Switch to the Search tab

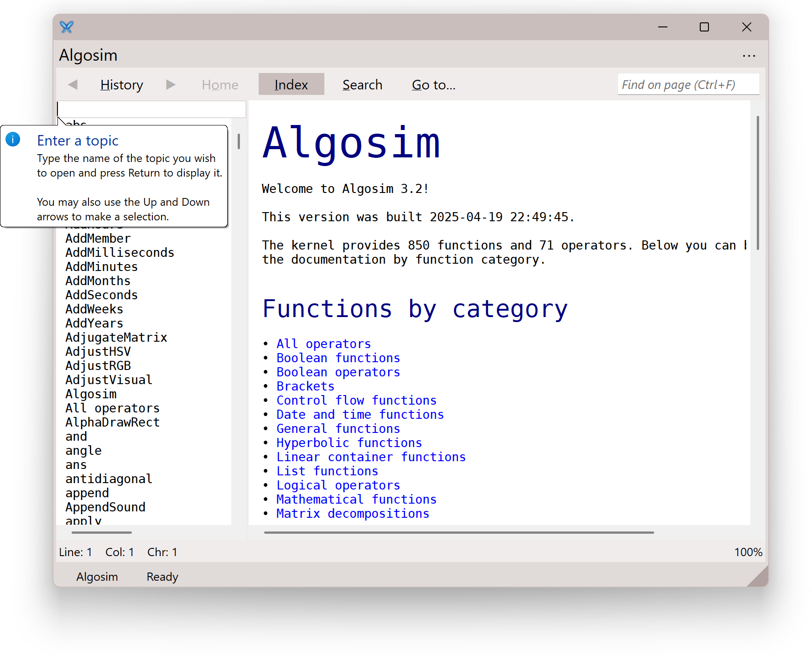click(362, 85)
